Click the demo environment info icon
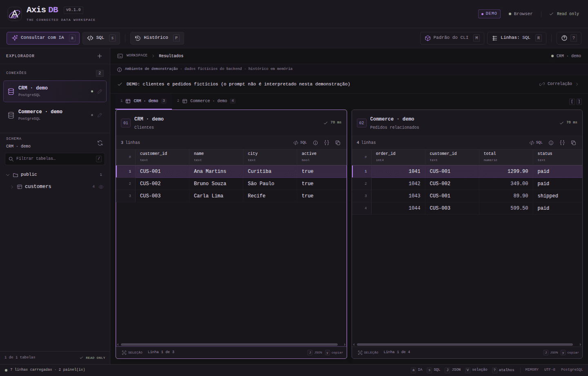The image size is (588, 376). click(x=119, y=69)
